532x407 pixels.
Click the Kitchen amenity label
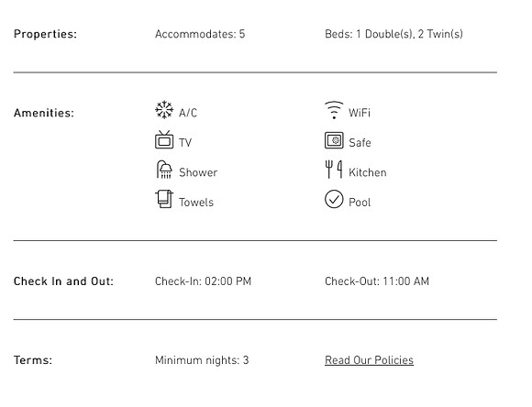pos(368,172)
